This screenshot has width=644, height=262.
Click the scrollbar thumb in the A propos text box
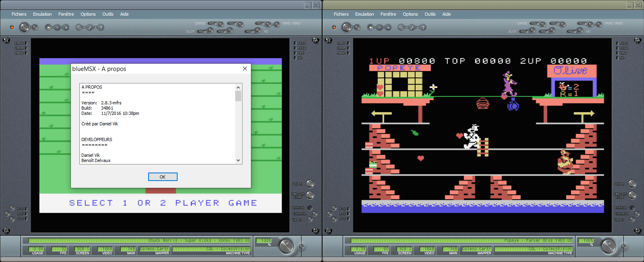pos(238,96)
